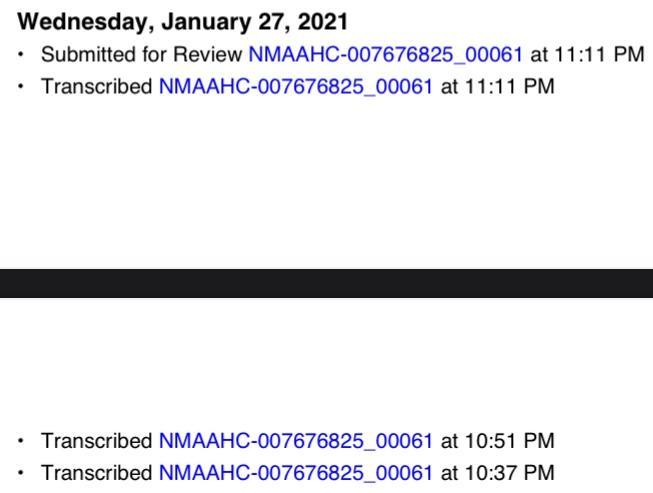The image size is (653, 493).
Task: Open NMAAHC link transcribed at 10:37 PM
Action: click(x=295, y=472)
